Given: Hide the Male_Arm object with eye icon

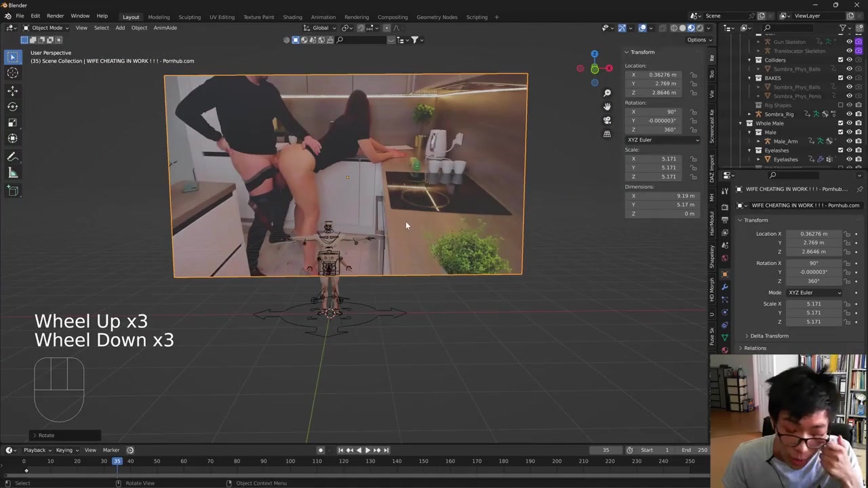Looking at the screenshot, I should click(x=849, y=141).
